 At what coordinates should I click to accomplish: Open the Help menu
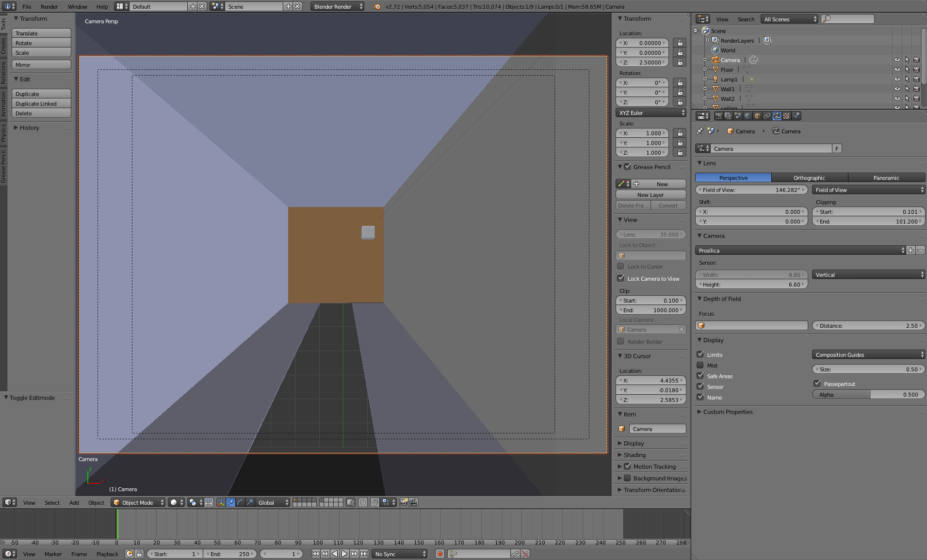click(x=102, y=6)
